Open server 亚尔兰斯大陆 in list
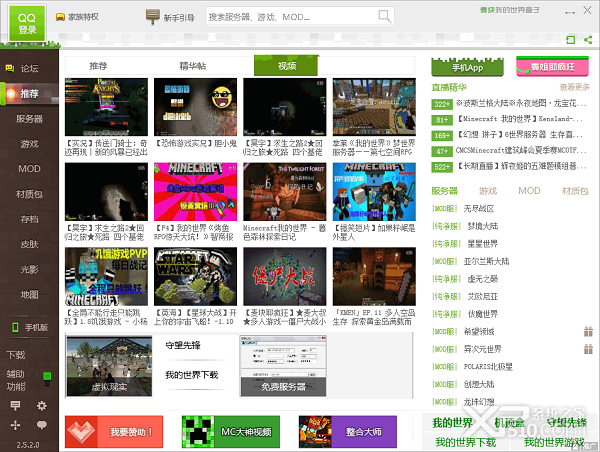Screen dimensions: 600x452 [x=486, y=261]
